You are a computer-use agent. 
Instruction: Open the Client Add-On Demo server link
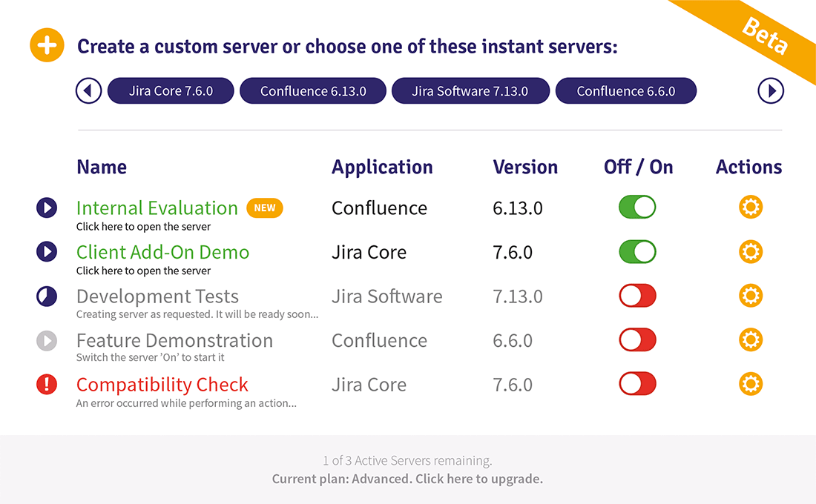pyautogui.click(x=163, y=252)
